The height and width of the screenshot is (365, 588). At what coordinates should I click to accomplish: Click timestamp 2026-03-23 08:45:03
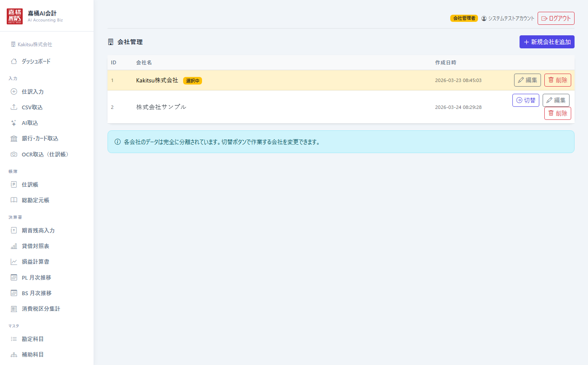(458, 80)
